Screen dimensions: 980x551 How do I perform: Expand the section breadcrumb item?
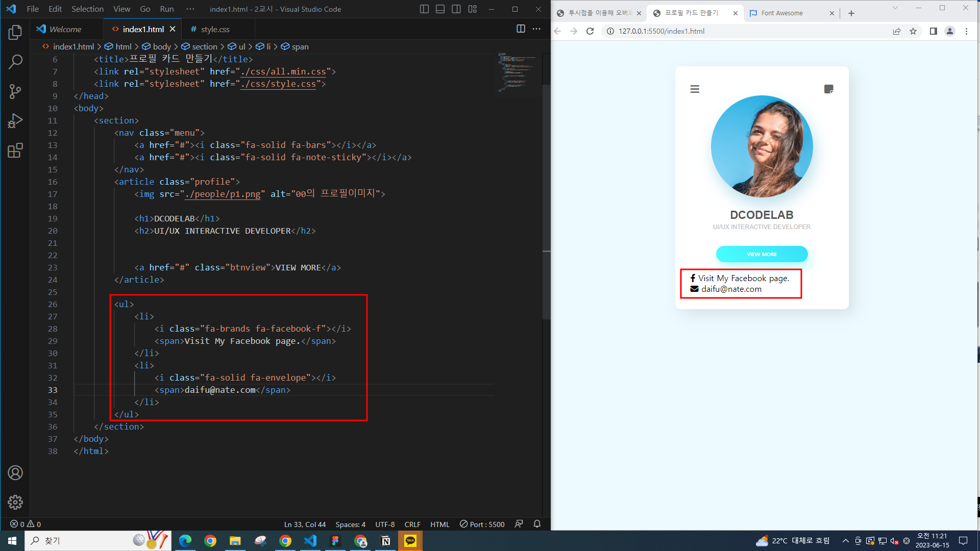(205, 46)
